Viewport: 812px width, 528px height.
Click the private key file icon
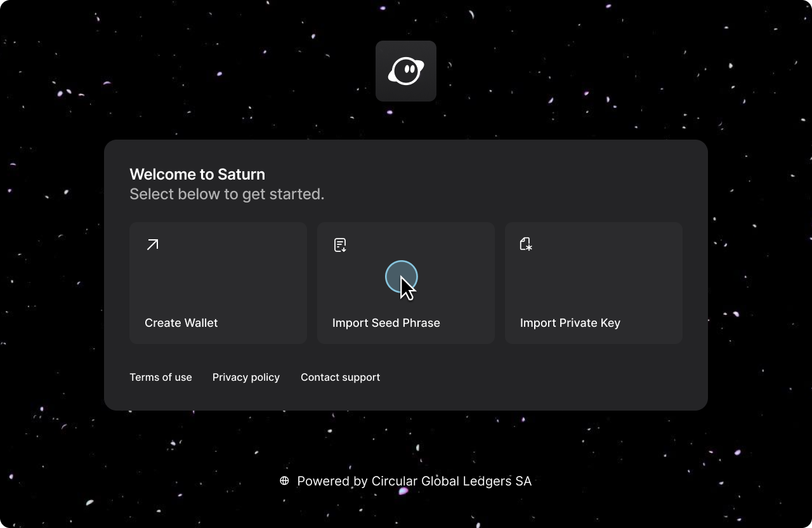[x=525, y=244]
